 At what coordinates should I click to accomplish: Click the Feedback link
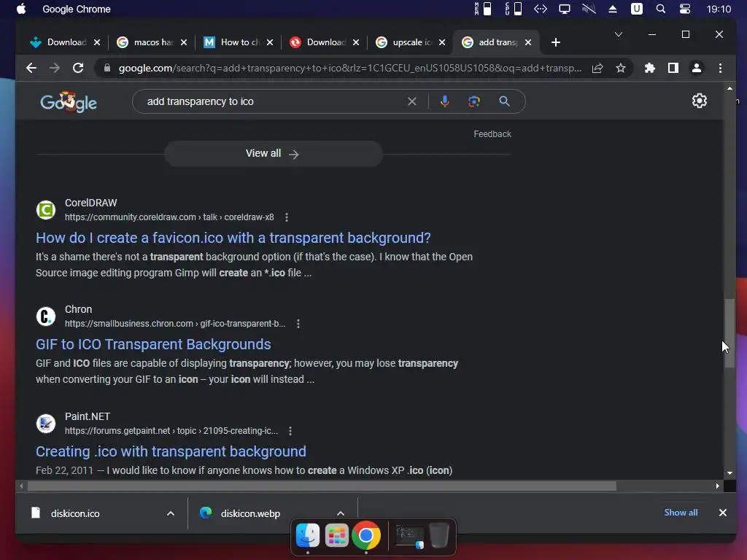pyautogui.click(x=492, y=134)
